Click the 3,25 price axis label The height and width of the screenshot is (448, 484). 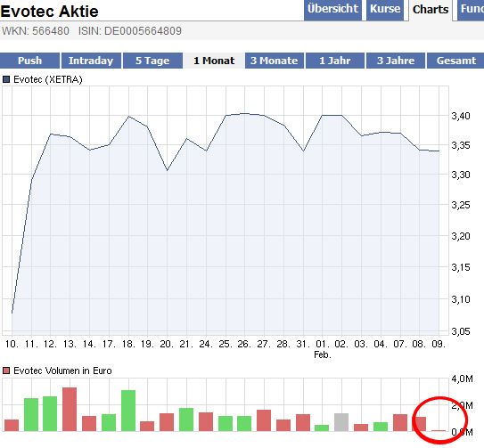pyautogui.click(x=461, y=205)
